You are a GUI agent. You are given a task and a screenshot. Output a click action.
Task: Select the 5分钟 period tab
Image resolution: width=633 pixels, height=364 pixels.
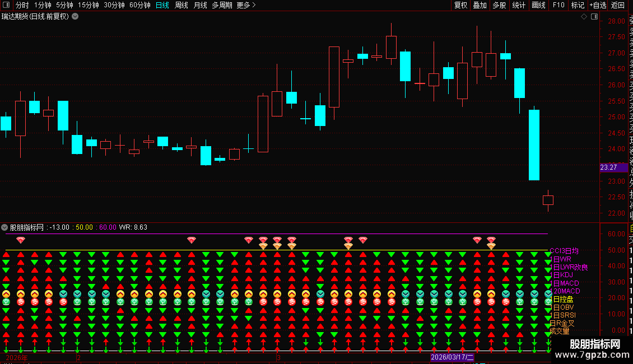(x=64, y=5)
